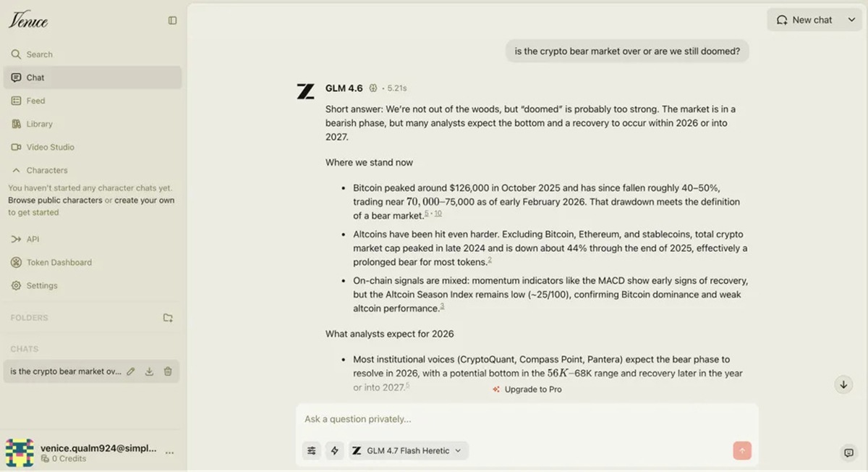Expand the New chat dropdown arrow
This screenshot has width=868, height=472.
(x=851, y=20)
